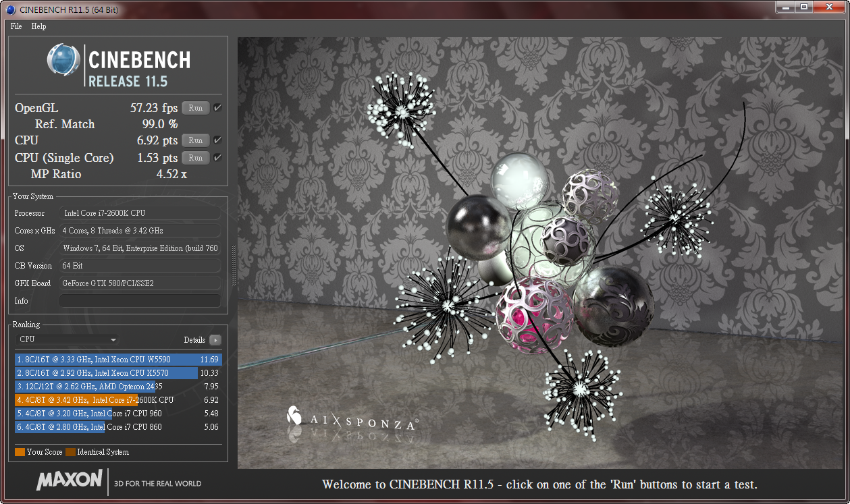This screenshot has width=850, height=504.
Task: Close the CINEBENCH window
Action: click(828, 7)
